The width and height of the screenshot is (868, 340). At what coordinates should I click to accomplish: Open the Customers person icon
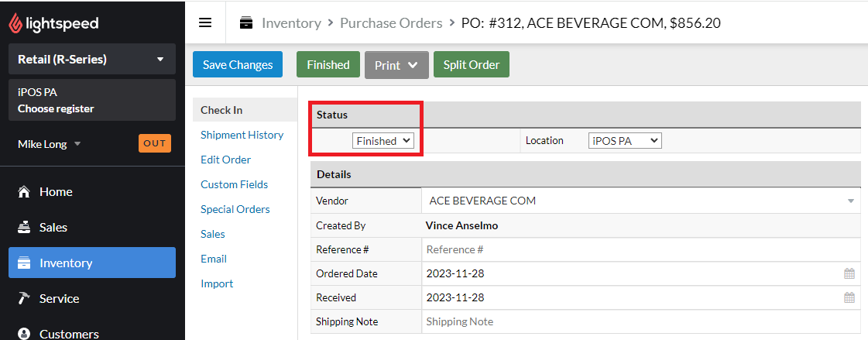(x=24, y=334)
